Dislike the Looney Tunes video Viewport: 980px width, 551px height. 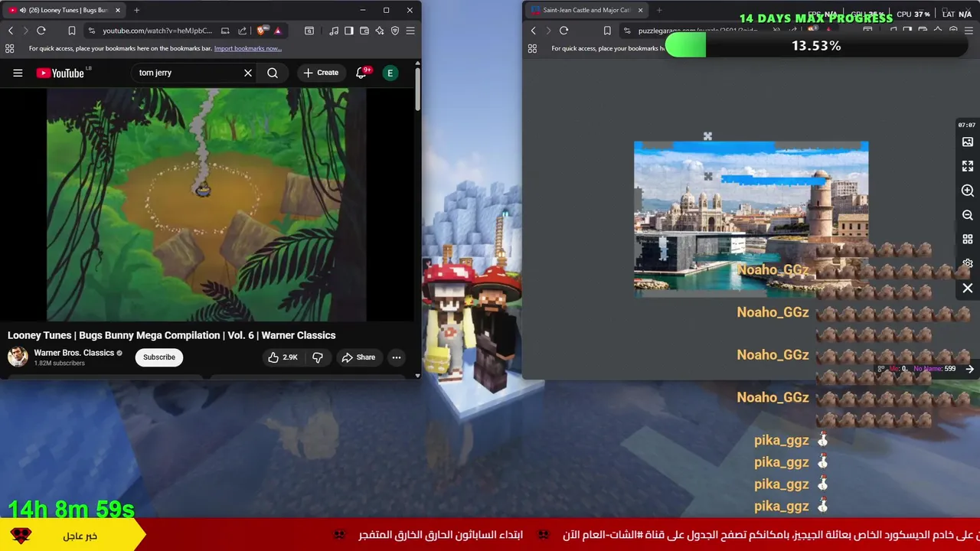click(317, 357)
